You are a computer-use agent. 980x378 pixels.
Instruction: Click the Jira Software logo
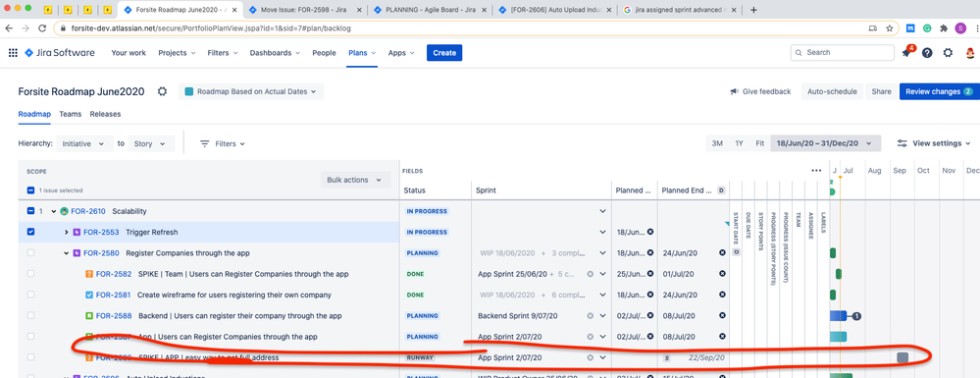(60, 53)
